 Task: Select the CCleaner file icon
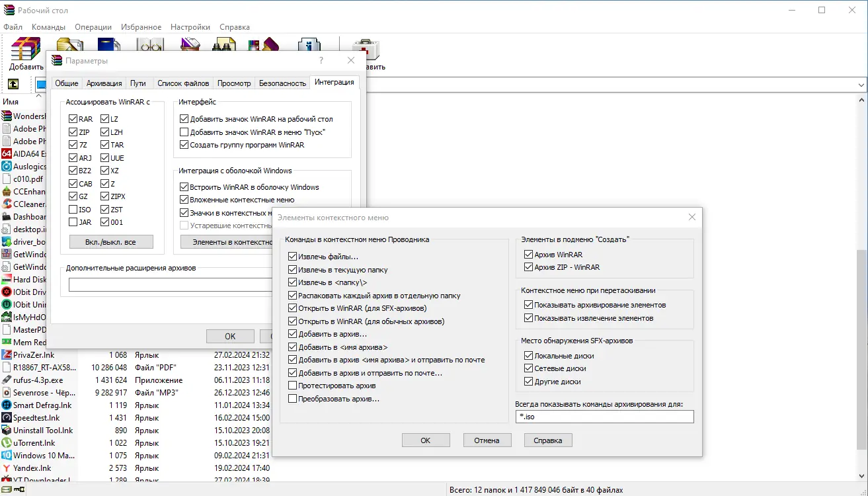[7, 204]
